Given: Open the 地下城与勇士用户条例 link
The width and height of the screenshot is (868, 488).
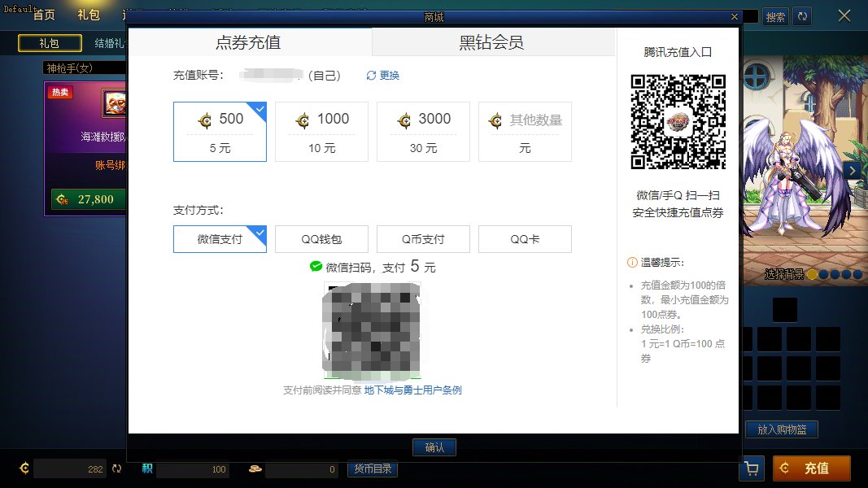Looking at the screenshot, I should [x=412, y=390].
